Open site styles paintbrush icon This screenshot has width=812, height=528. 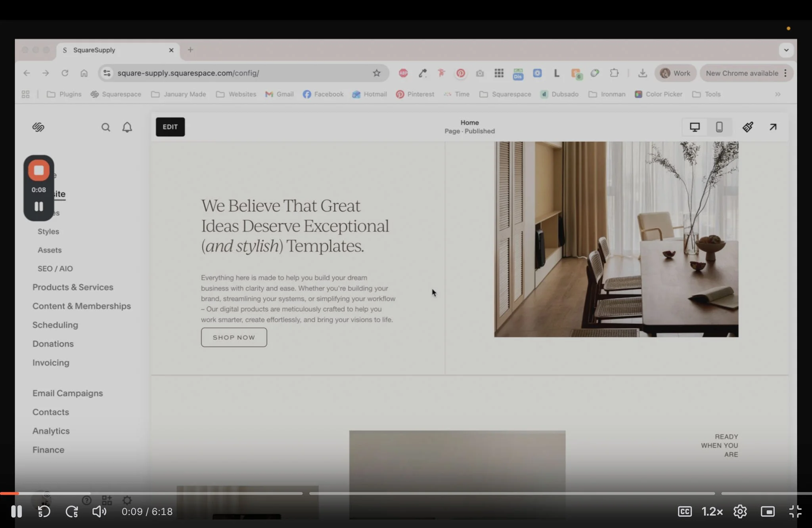[x=747, y=127]
